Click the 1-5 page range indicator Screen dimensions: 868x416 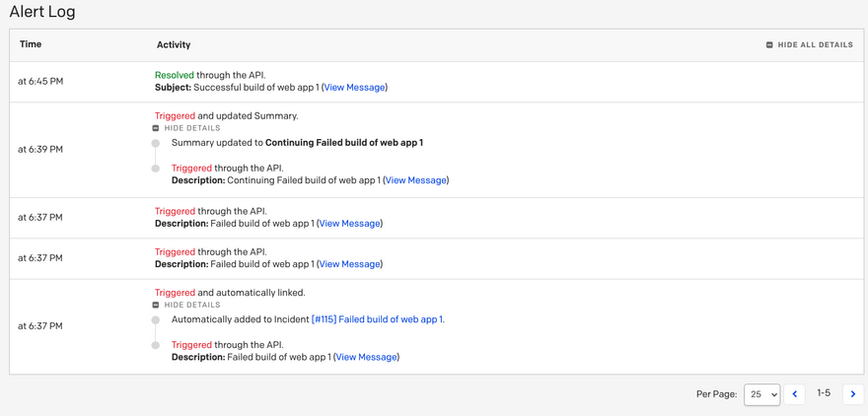[x=824, y=393]
